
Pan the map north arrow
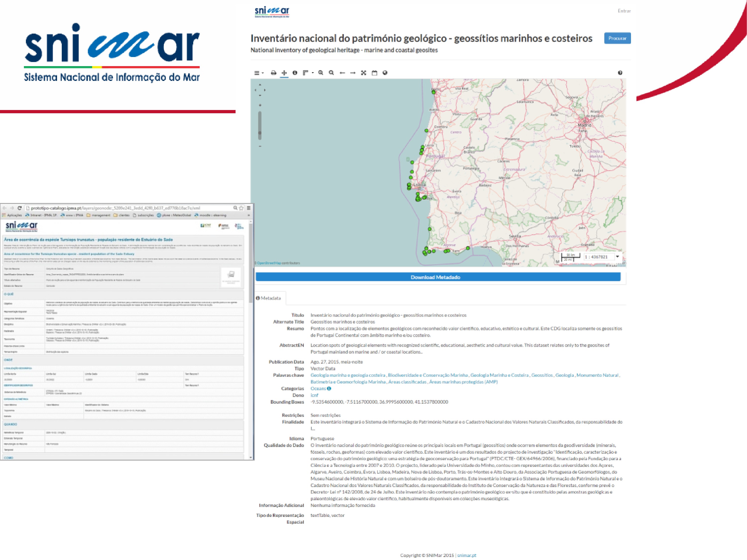pyautogui.click(x=260, y=85)
